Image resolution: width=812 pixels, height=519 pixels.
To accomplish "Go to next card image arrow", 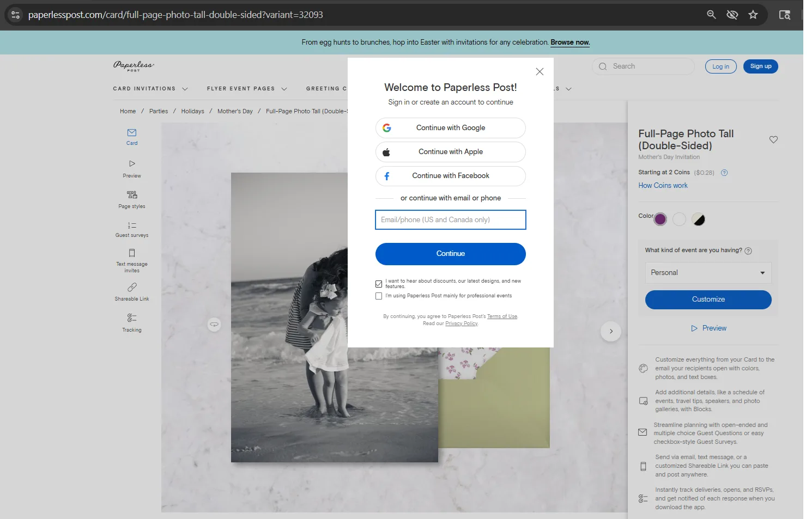I will click(x=611, y=331).
